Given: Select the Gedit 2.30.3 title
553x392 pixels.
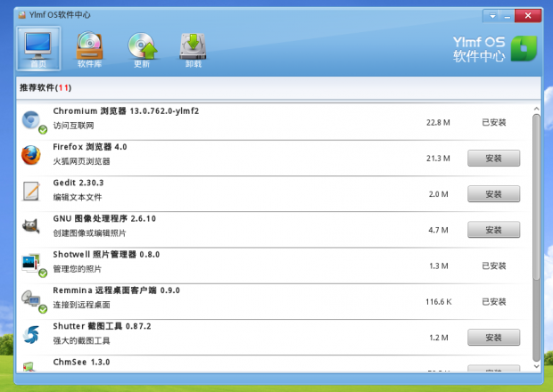Looking at the screenshot, I should 78,183.
